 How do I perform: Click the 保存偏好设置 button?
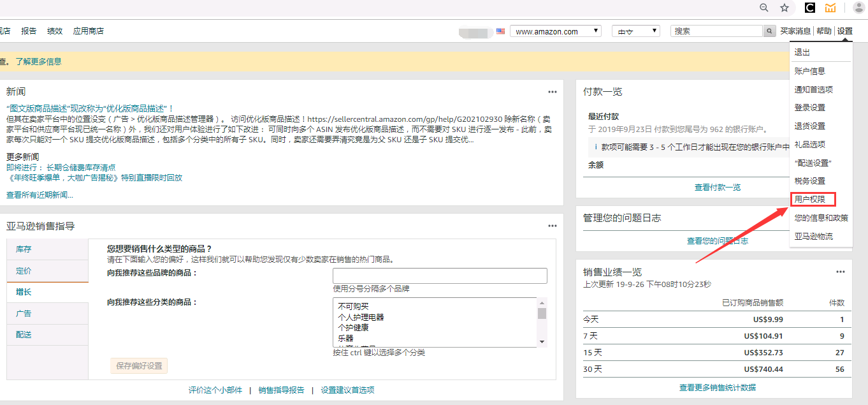click(140, 366)
